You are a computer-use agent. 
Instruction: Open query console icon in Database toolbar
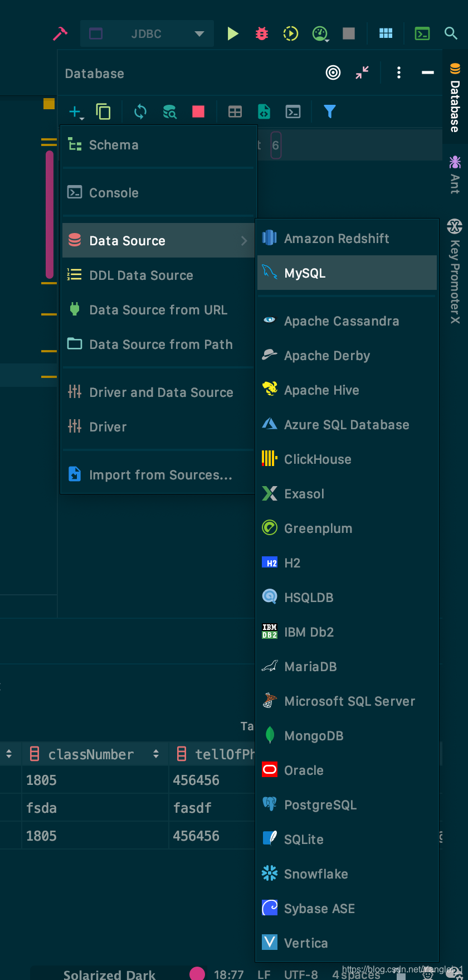point(293,112)
